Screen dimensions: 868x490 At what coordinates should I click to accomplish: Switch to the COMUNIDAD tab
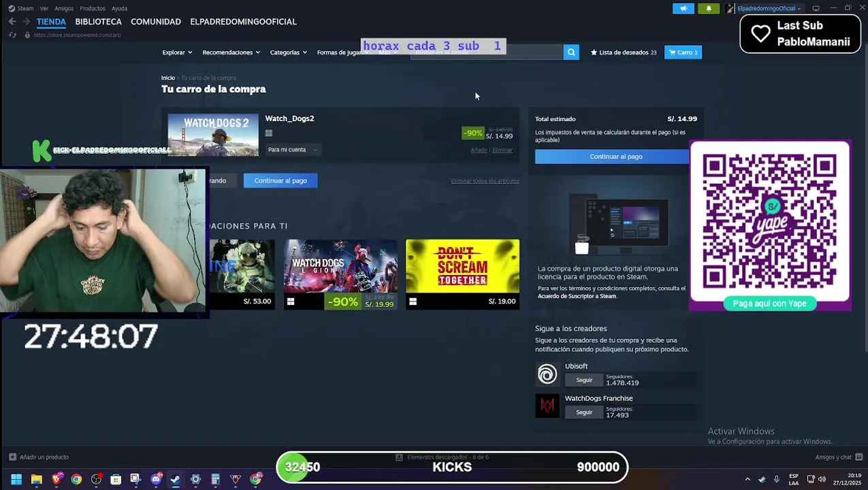click(156, 22)
